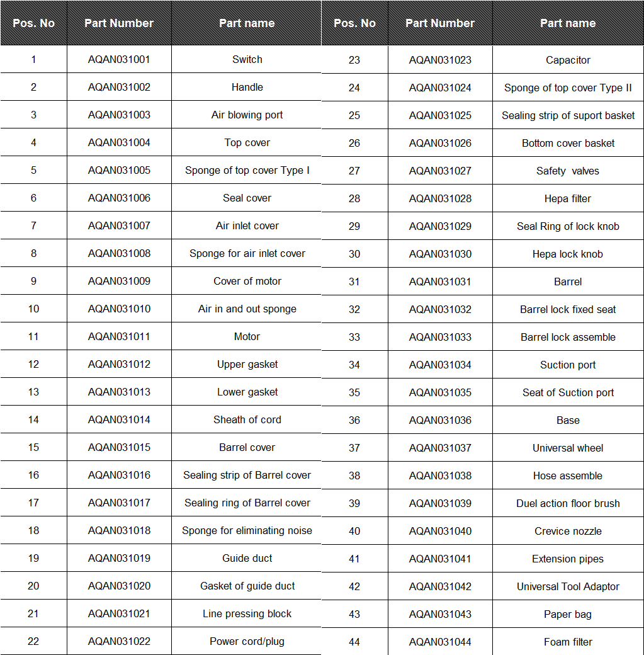Click part number AQAN031037 for Universal wheel
This screenshot has height=655, width=644.
point(440,448)
